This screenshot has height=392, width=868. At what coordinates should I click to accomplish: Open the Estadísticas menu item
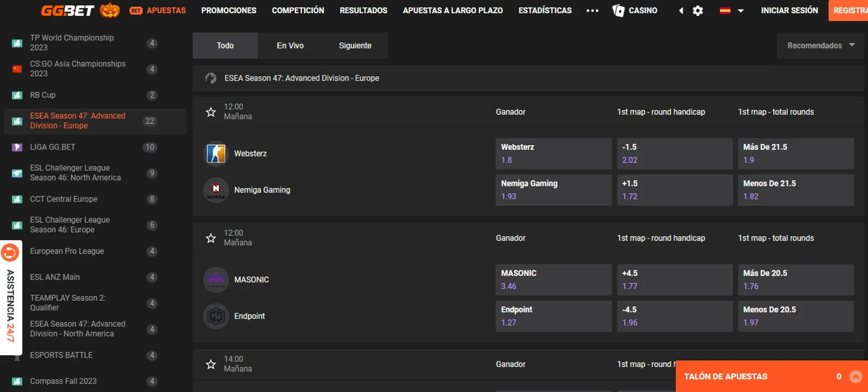[x=545, y=10]
